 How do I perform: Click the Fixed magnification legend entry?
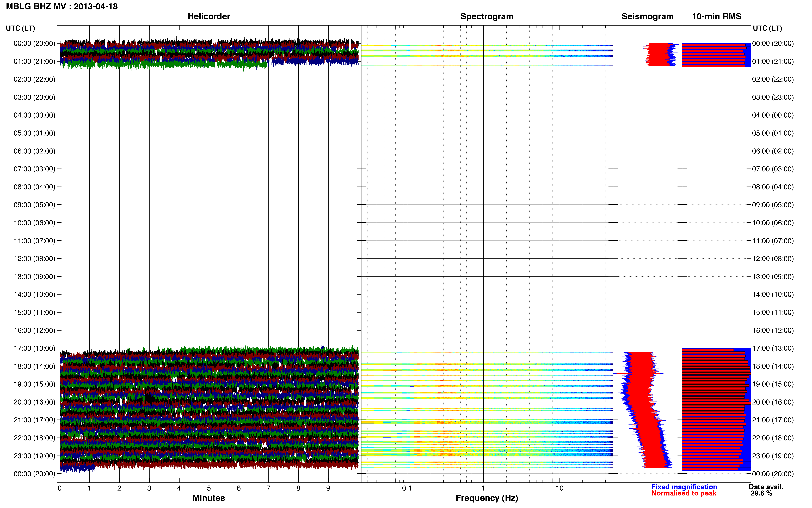(x=684, y=487)
